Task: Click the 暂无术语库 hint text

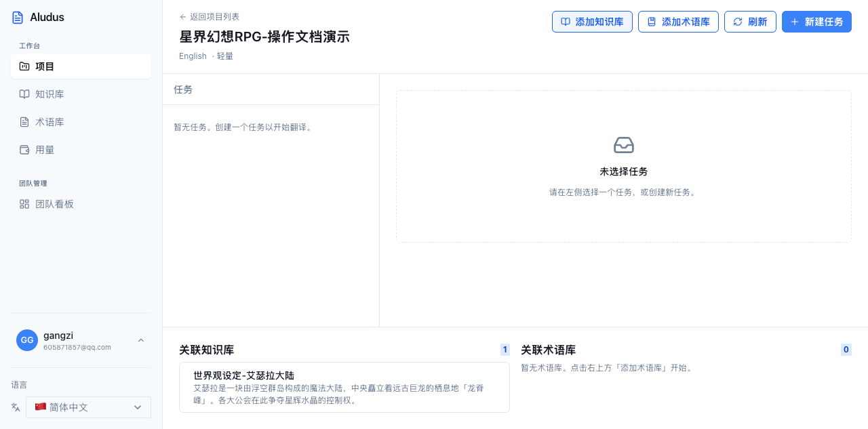Action: (606, 368)
